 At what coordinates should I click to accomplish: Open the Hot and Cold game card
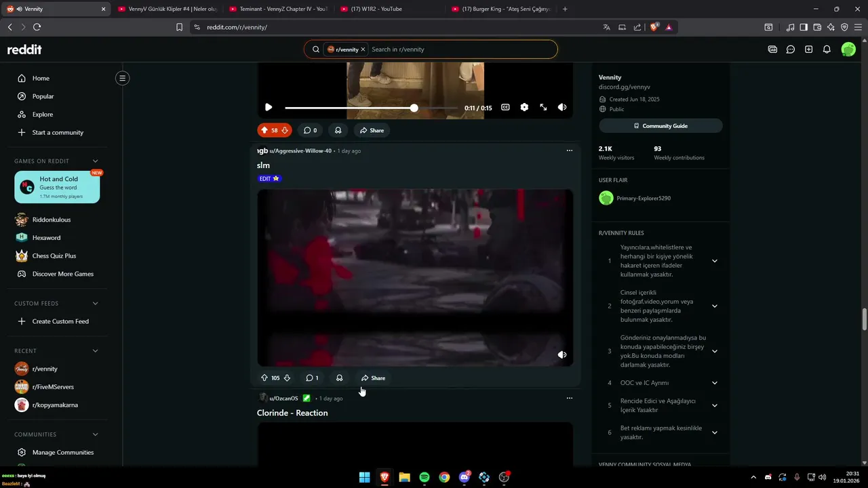[57, 187]
